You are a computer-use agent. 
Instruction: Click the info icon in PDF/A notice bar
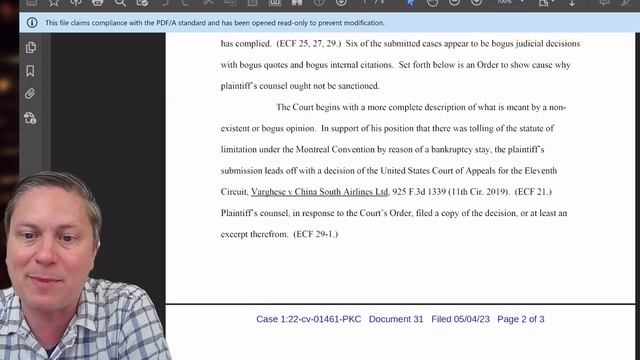[x=32, y=22]
